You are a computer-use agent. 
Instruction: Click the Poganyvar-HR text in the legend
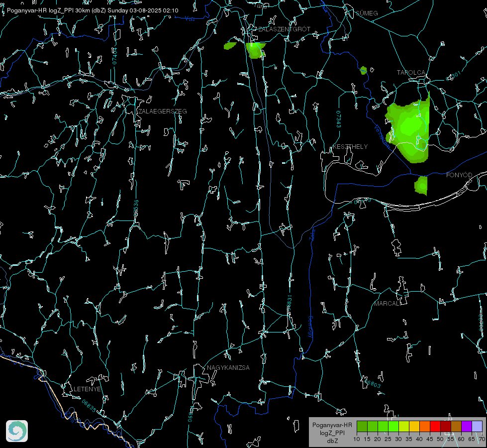[332, 425]
